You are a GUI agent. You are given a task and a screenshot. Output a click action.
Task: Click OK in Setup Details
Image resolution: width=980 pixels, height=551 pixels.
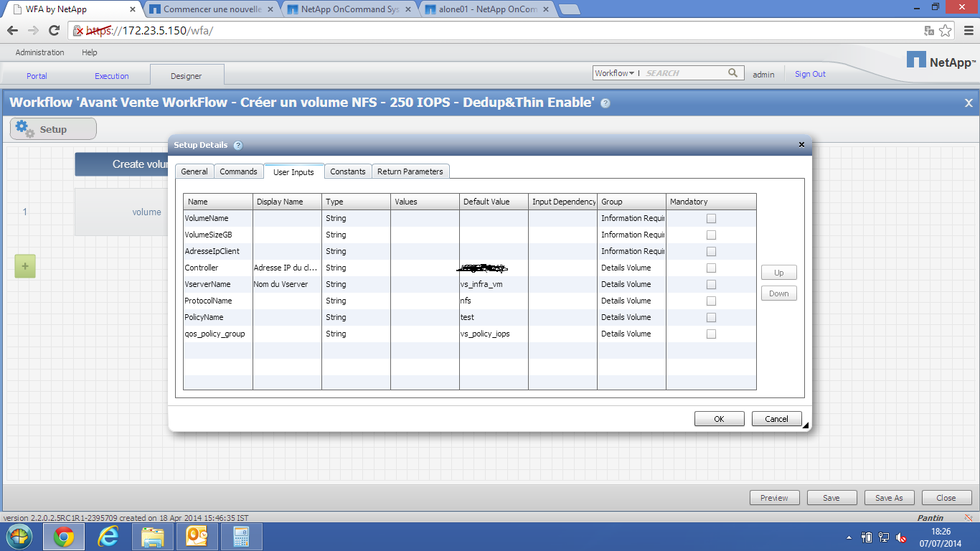[719, 419]
